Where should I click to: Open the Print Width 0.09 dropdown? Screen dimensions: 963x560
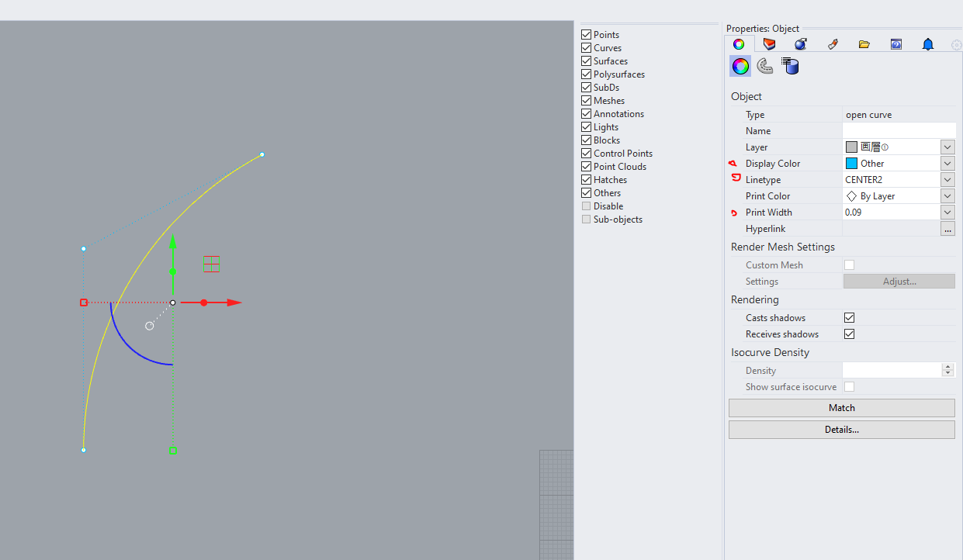click(947, 212)
